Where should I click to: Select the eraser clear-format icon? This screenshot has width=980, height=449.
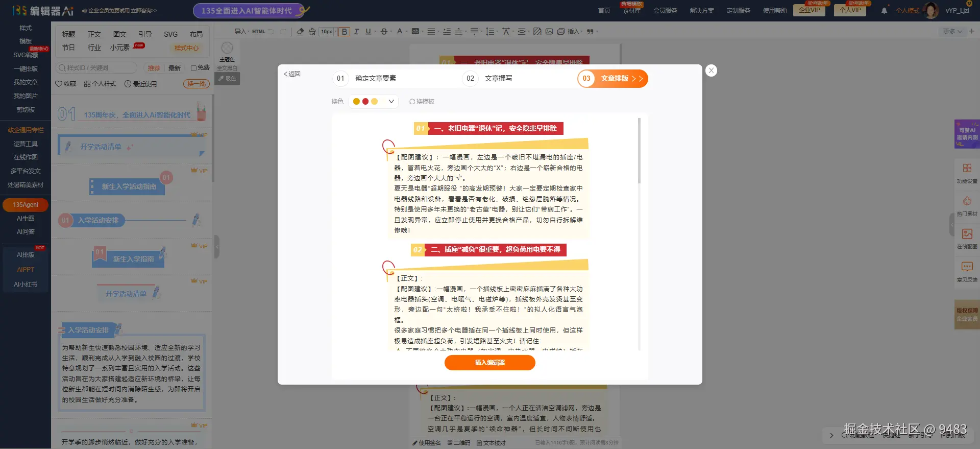coord(300,32)
